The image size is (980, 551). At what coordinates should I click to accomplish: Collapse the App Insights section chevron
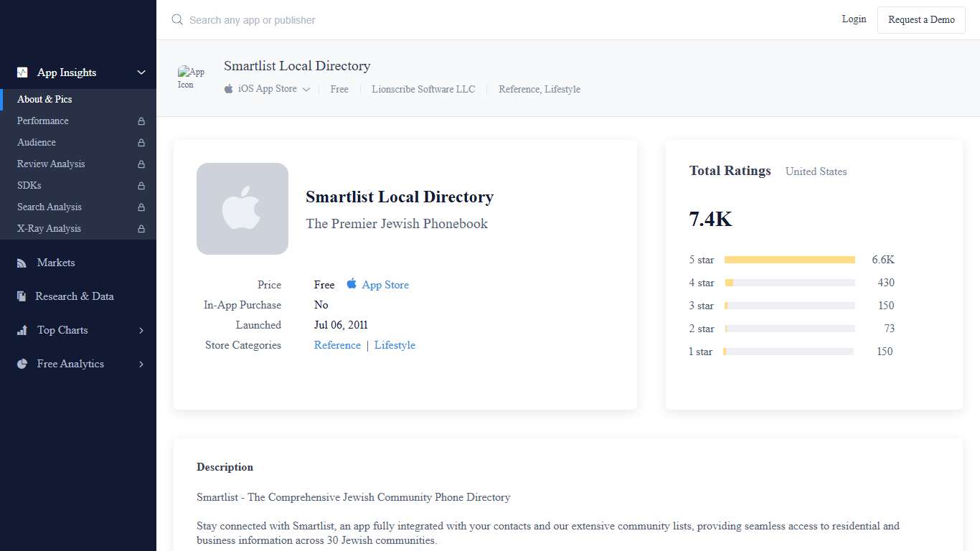(141, 72)
